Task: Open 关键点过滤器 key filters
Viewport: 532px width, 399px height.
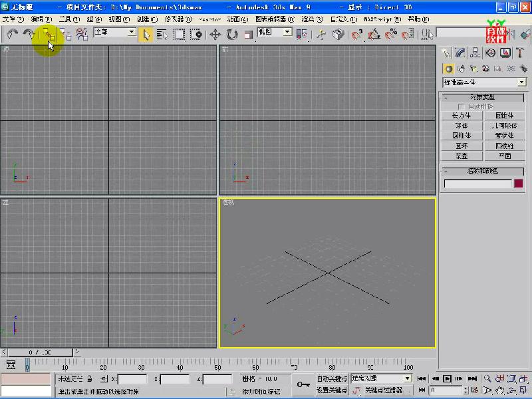Action: pos(388,390)
